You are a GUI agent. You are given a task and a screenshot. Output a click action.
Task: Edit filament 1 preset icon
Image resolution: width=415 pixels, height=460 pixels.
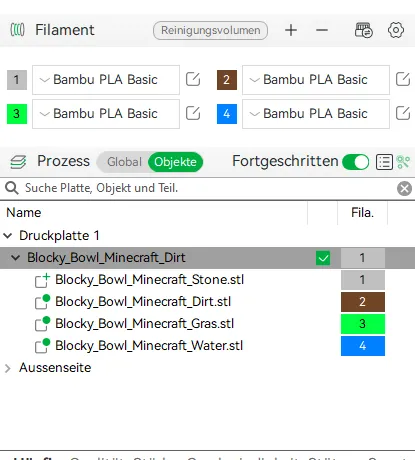(x=193, y=80)
